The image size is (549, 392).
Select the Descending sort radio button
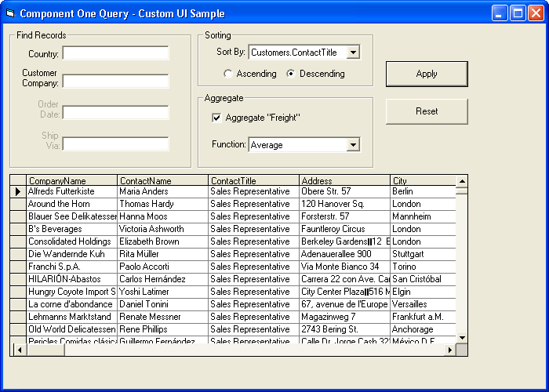[291, 74]
